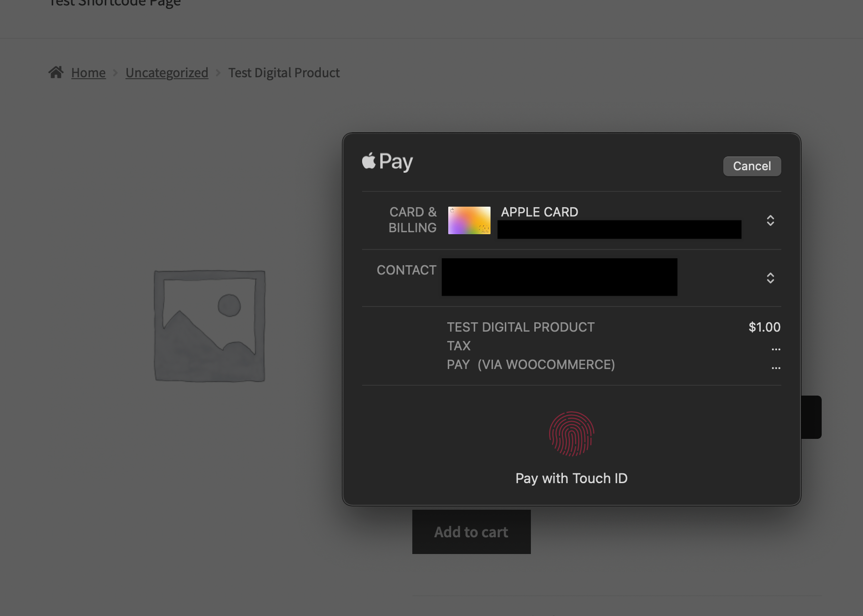Open the card and billing selector arrows

click(x=771, y=220)
